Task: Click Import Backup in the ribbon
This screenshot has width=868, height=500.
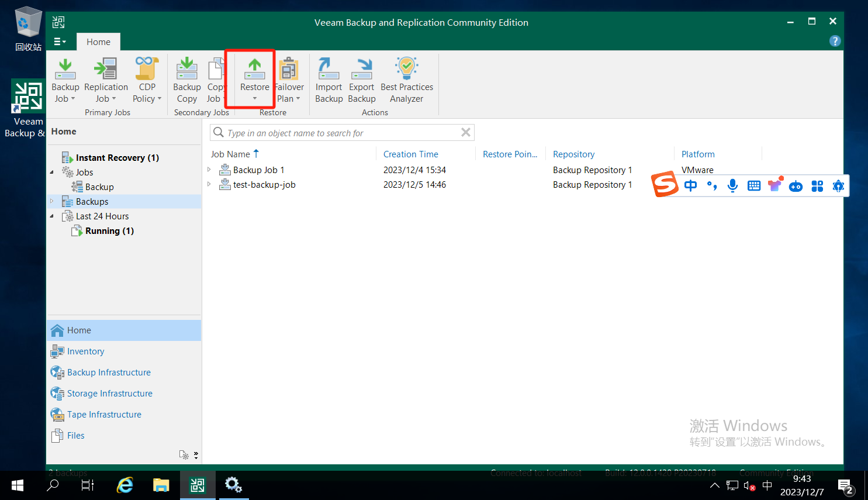Action: coord(328,80)
